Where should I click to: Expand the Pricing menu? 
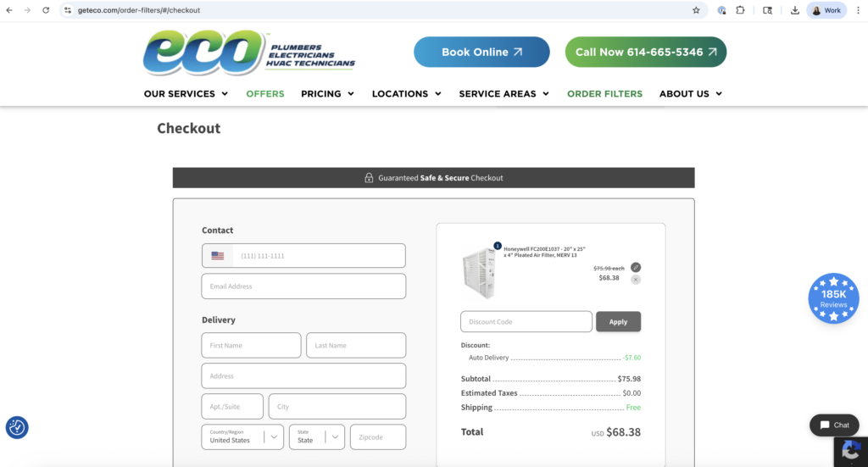tap(327, 94)
